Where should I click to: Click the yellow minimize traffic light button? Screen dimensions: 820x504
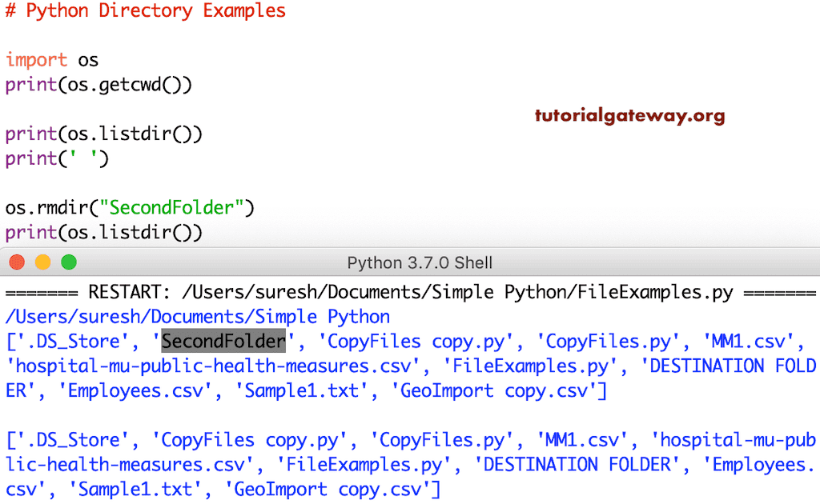pos(42,262)
